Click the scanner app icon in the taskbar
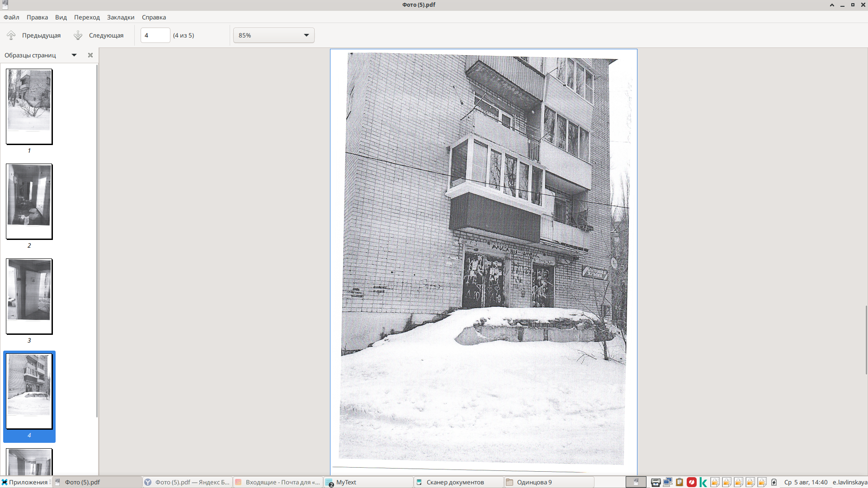 point(419,482)
